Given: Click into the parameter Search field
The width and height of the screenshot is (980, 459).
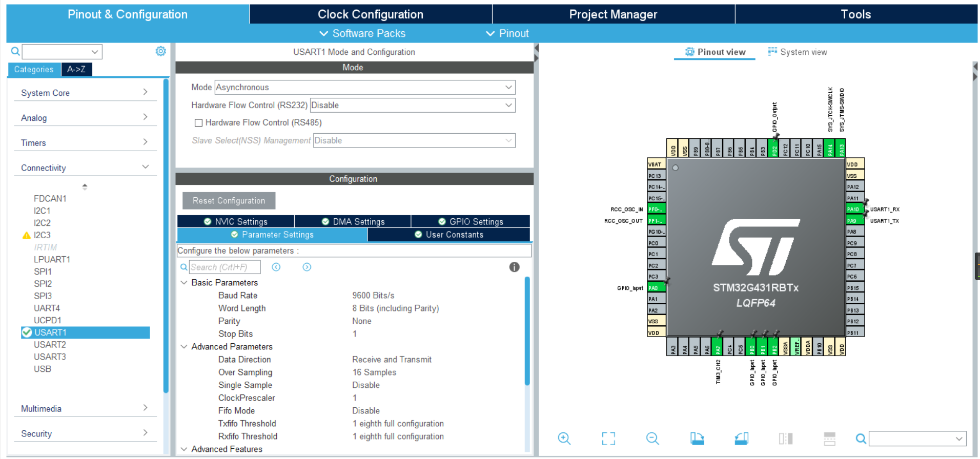Looking at the screenshot, I should click(x=224, y=267).
